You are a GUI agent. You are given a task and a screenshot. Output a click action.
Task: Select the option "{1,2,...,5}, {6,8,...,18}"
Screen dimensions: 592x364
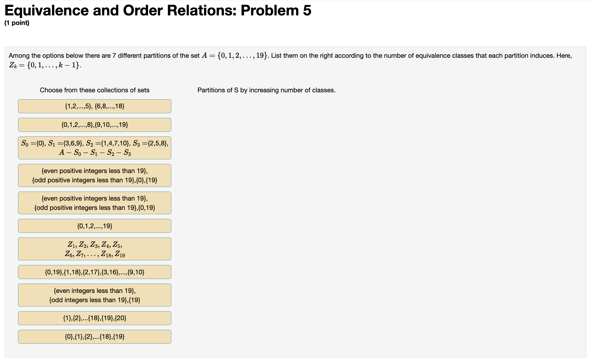pos(94,106)
